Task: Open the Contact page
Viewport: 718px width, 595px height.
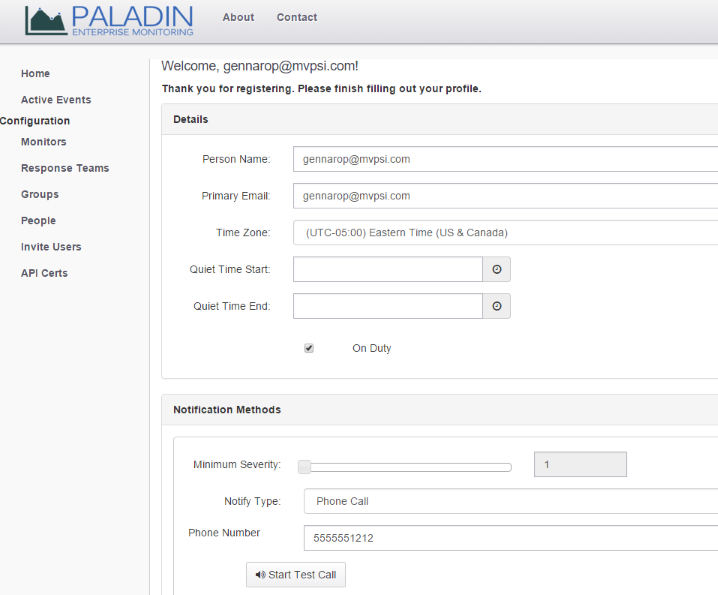Action: tap(297, 17)
